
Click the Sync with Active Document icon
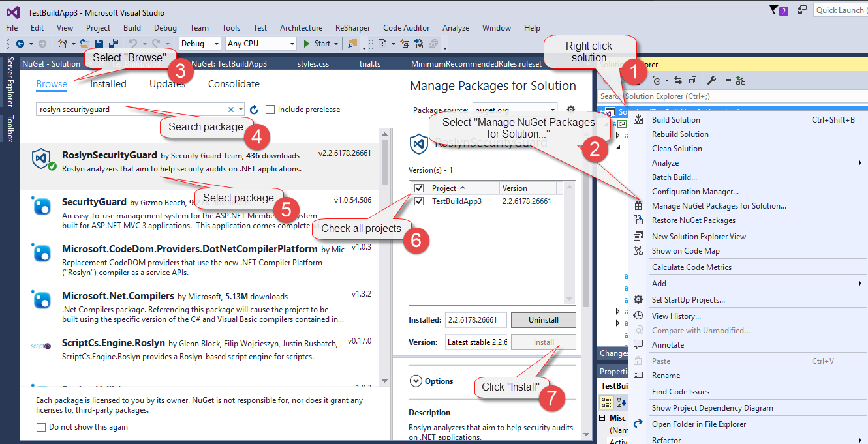click(677, 80)
